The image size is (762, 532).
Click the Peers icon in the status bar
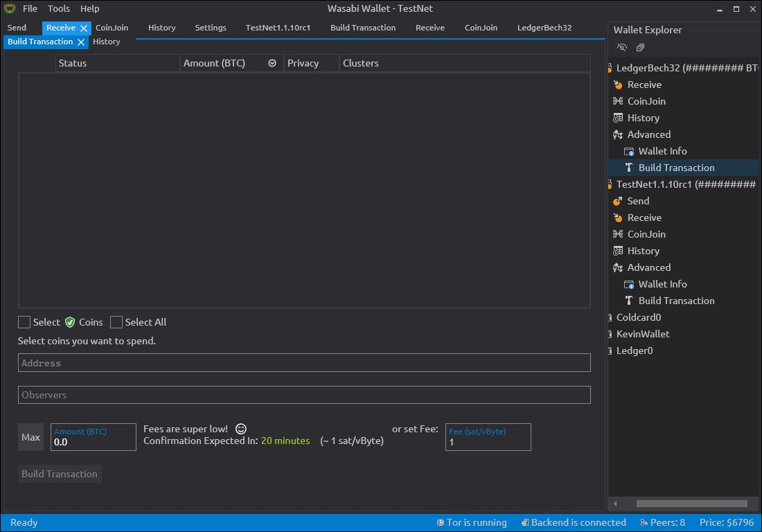(x=644, y=522)
